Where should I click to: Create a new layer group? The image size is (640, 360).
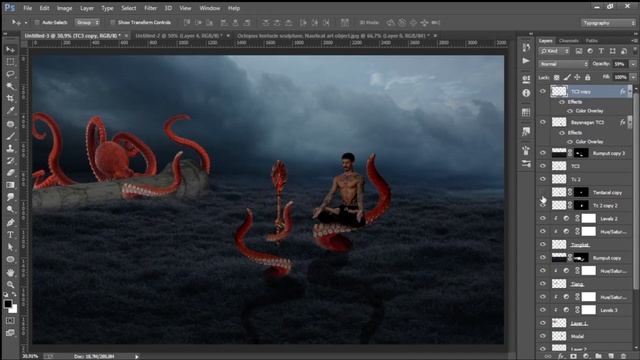(598, 356)
